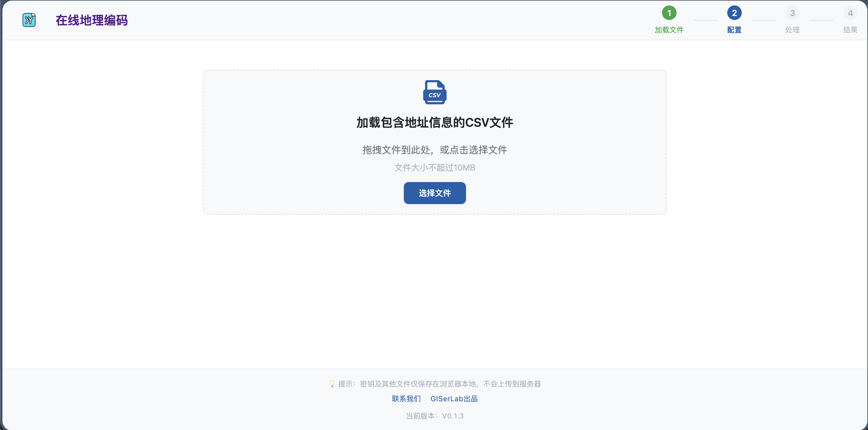This screenshot has height=430, width=868.
Task: Click the 选择文件 button to pick a file
Action: pos(435,193)
